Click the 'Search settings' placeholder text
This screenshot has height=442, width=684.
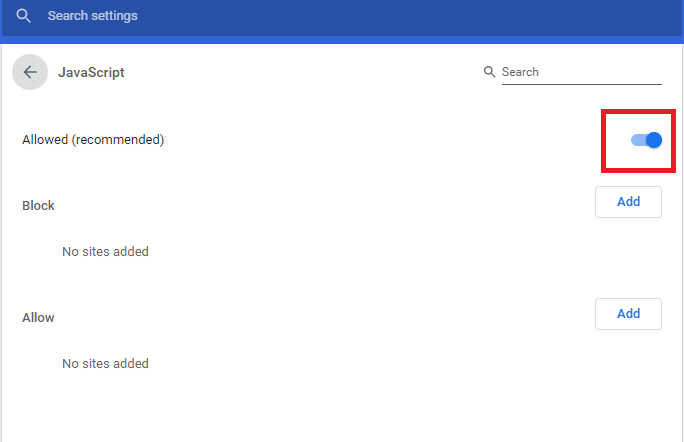(93, 17)
